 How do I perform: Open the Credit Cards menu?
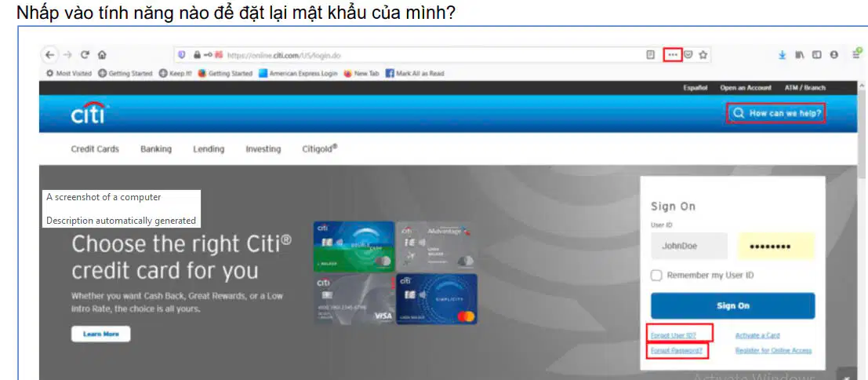click(x=95, y=149)
